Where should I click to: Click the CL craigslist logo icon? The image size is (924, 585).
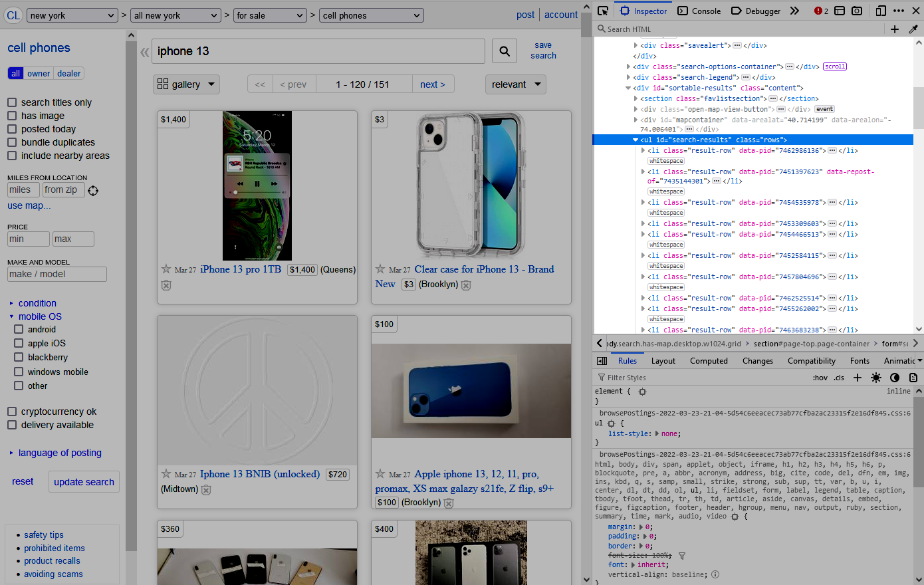tap(13, 15)
